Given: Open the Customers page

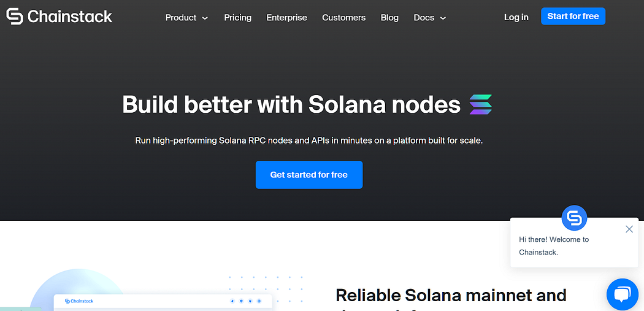Looking at the screenshot, I should click(343, 18).
